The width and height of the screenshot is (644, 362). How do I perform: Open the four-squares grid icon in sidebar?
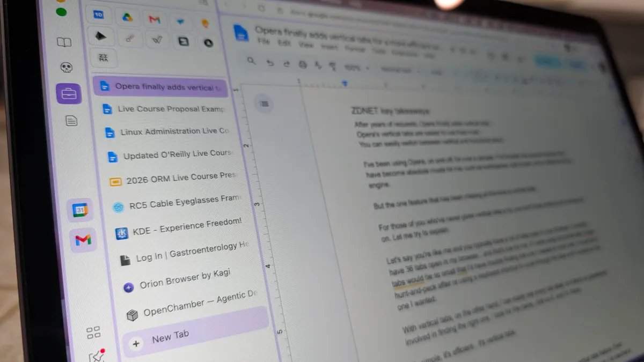93,333
